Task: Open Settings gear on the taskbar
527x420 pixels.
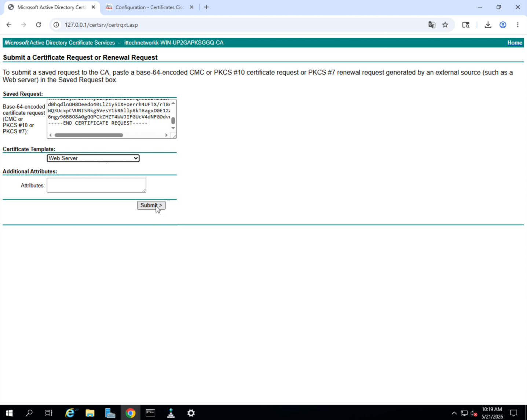Action: pyautogui.click(x=191, y=413)
